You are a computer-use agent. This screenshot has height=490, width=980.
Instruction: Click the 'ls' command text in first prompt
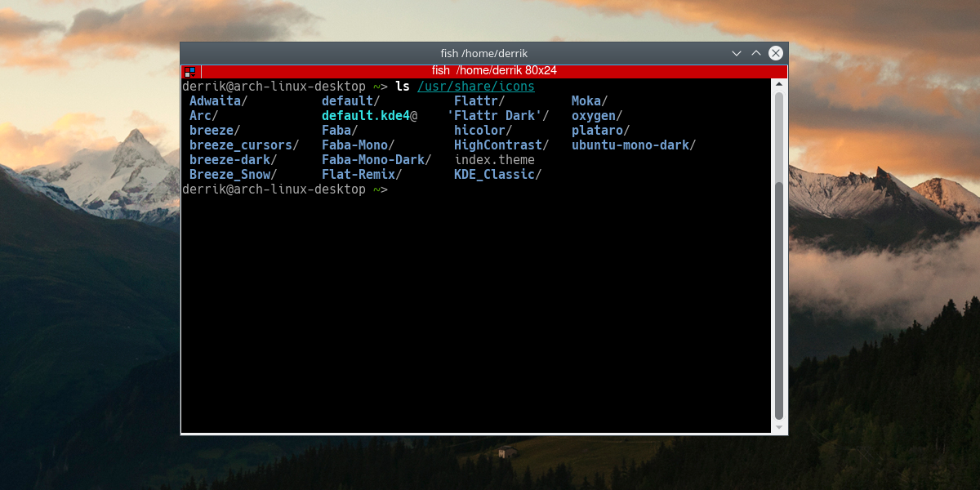402,87
